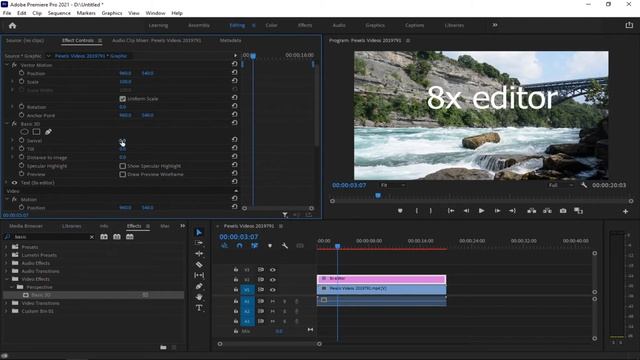Open the workspace overflow chevron menu

point(495,25)
